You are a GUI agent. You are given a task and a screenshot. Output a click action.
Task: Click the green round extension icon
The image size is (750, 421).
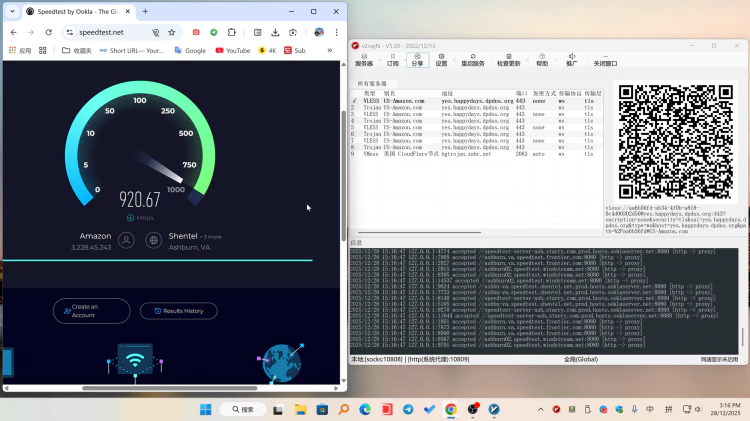(x=214, y=32)
